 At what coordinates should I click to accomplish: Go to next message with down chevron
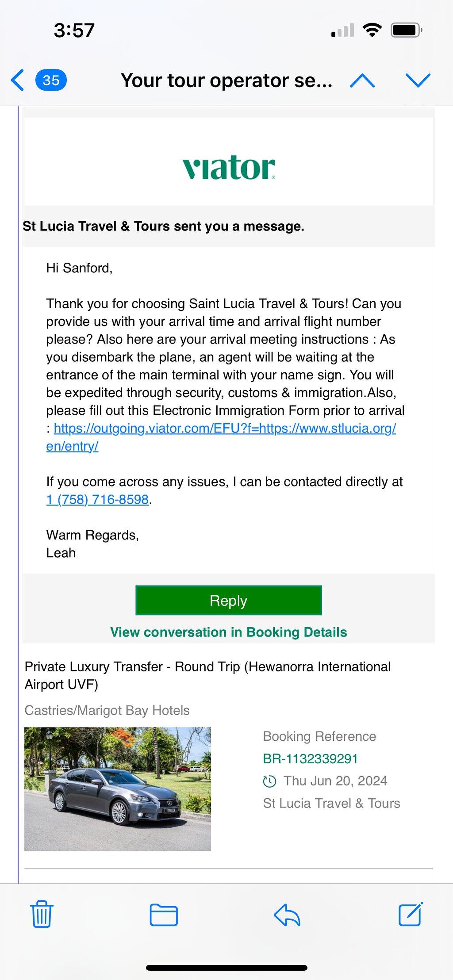point(418,80)
